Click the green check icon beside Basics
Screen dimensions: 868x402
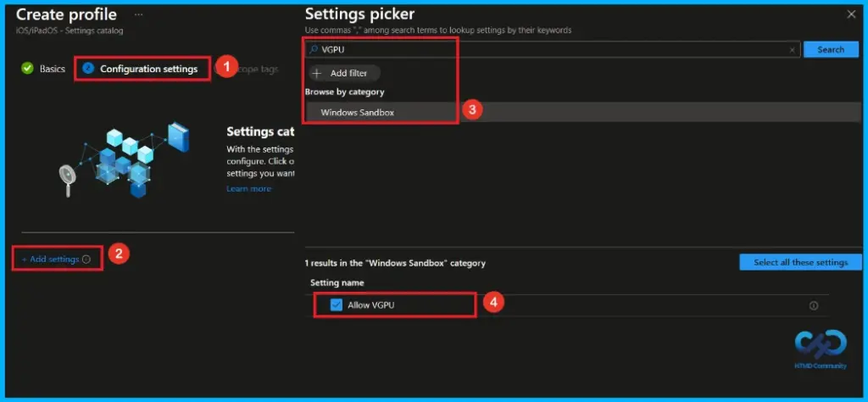27,69
